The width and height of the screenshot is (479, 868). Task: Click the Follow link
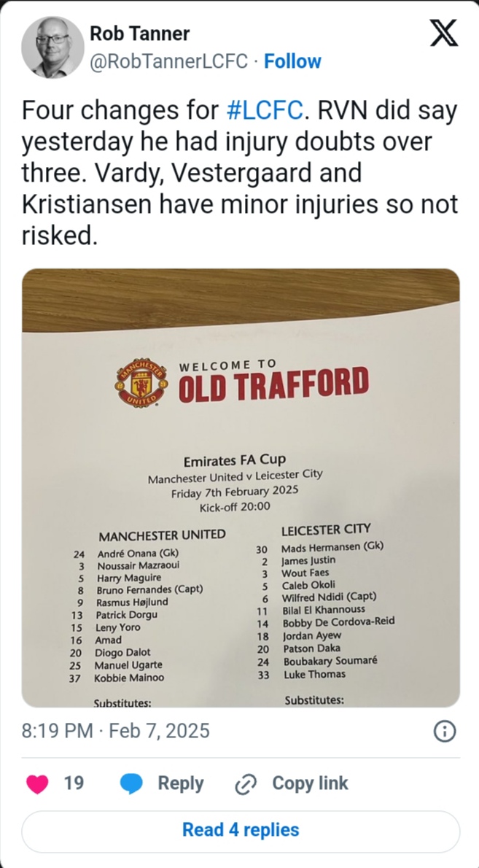(x=292, y=61)
